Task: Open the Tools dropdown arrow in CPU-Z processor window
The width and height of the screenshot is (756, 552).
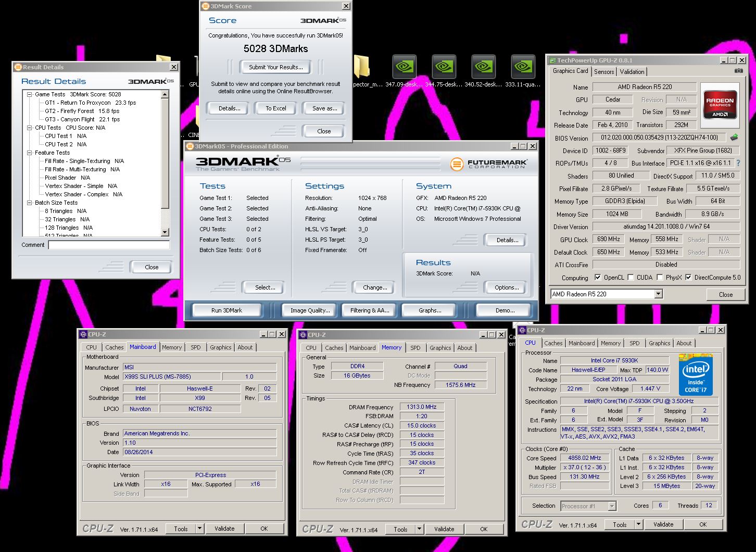Action: click(x=638, y=524)
